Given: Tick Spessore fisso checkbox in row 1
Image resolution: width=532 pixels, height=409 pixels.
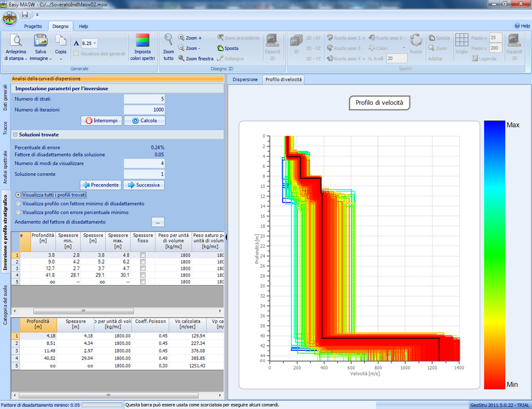Looking at the screenshot, I should 143,254.
